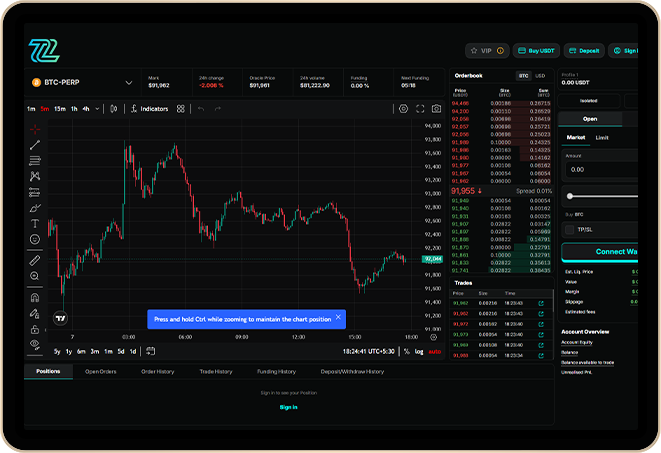661x453 pixels.
Task: Select the ruler measure tool
Action: [35, 260]
